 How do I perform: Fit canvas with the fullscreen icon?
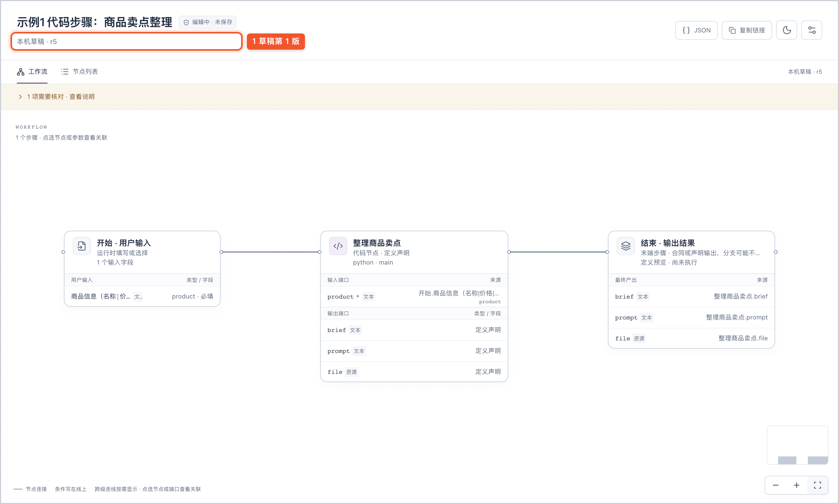(818, 485)
